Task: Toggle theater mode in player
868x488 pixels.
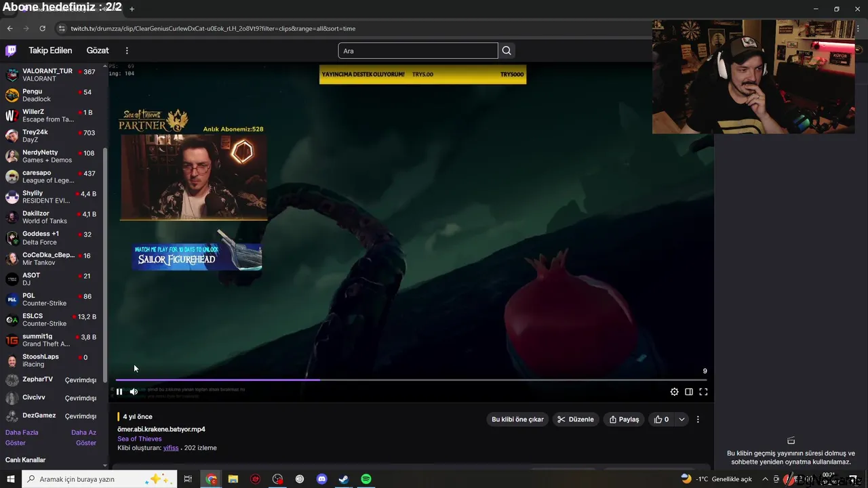Action: [x=689, y=392]
